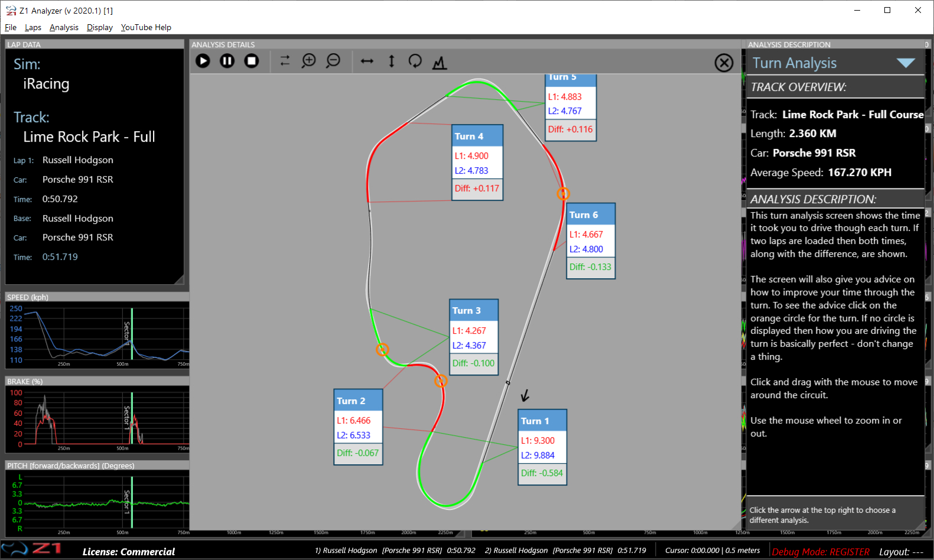
Task: Click the orange advice circle near Turn 6
Action: tap(563, 193)
